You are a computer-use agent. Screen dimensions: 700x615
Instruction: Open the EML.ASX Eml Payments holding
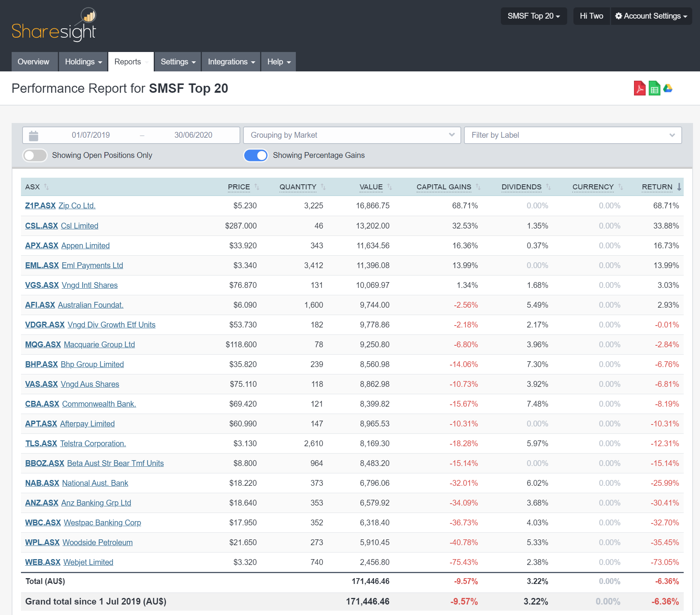point(74,266)
